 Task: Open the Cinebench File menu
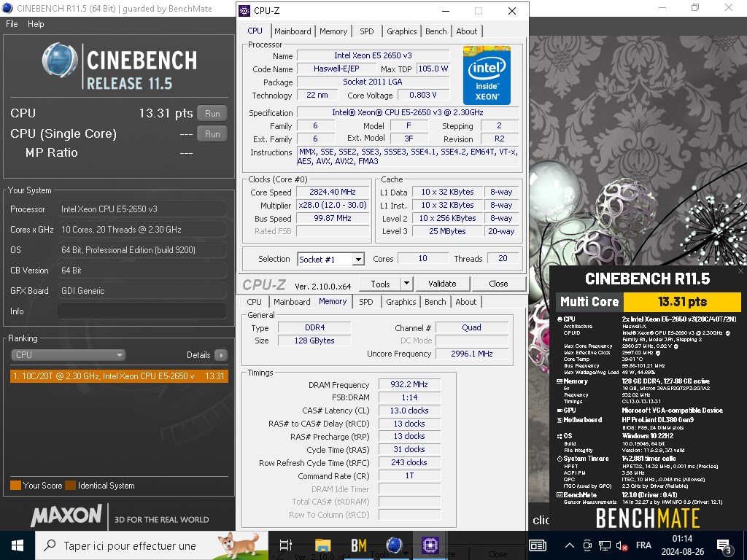point(12,24)
